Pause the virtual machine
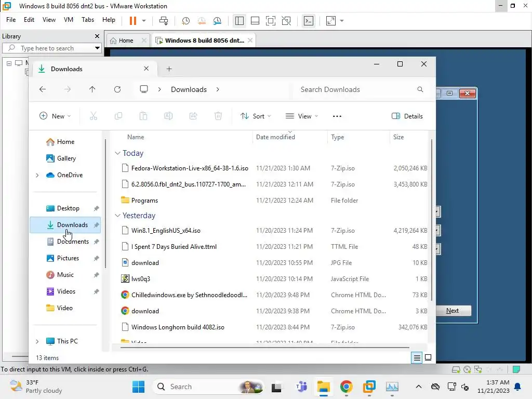 pos(132,21)
